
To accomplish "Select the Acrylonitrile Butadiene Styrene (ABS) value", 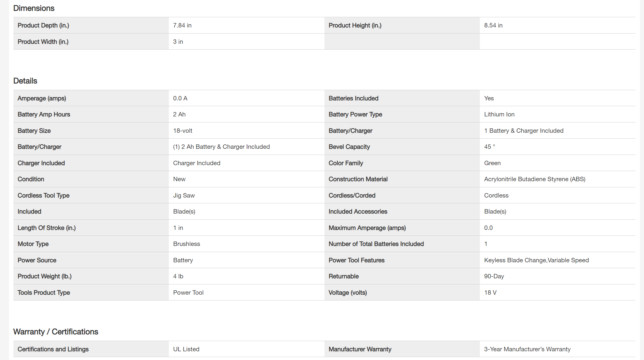I will (x=534, y=179).
